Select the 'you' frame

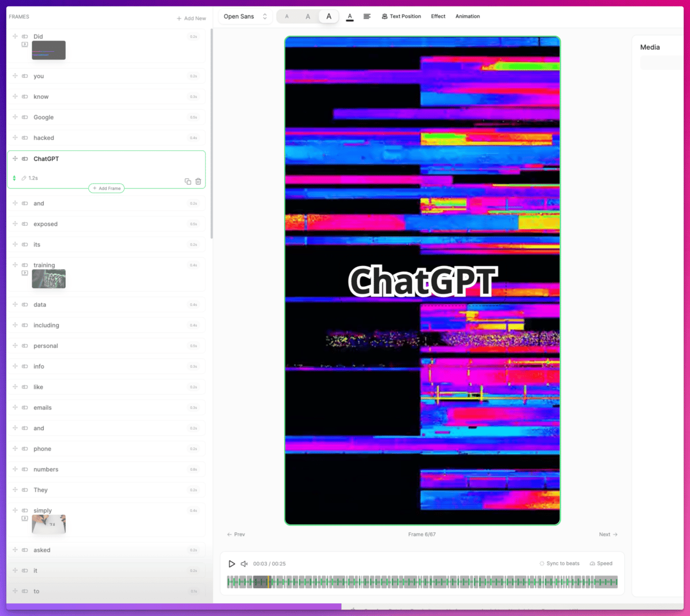point(106,76)
